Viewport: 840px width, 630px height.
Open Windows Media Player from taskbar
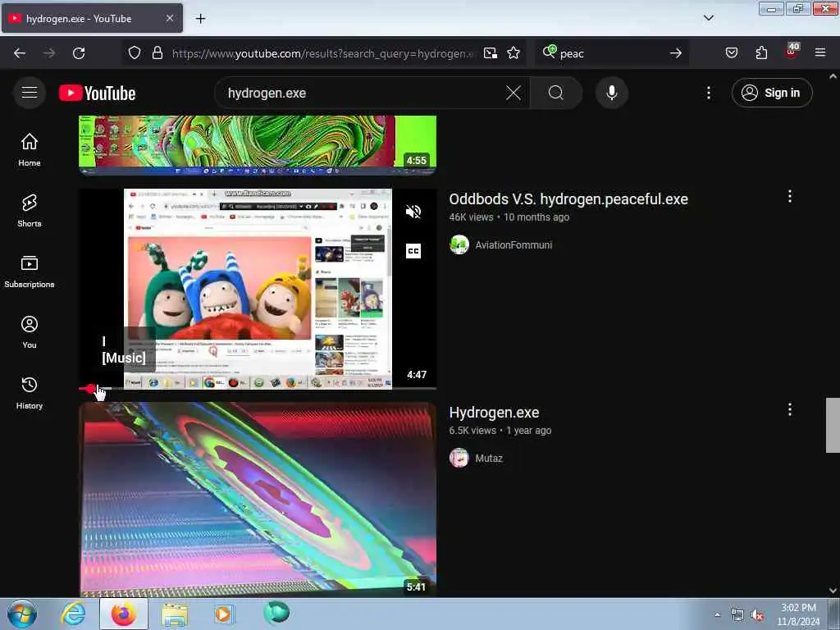pos(224,614)
